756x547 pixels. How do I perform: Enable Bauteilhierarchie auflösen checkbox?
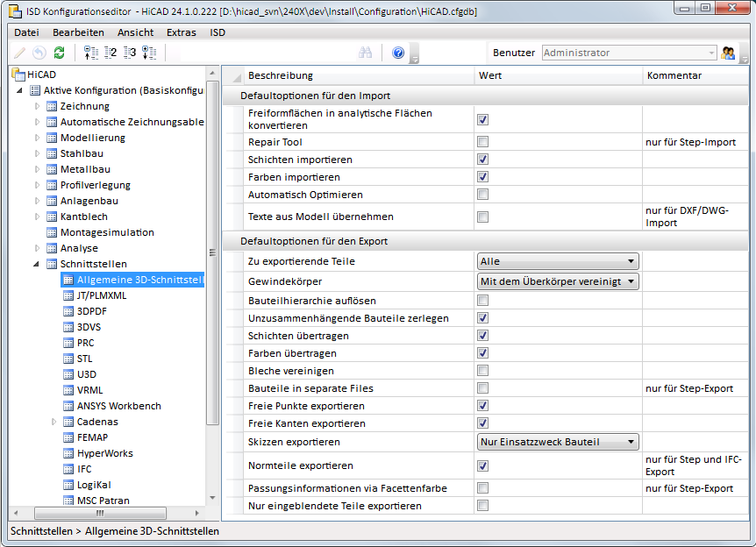[x=482, y=301]
